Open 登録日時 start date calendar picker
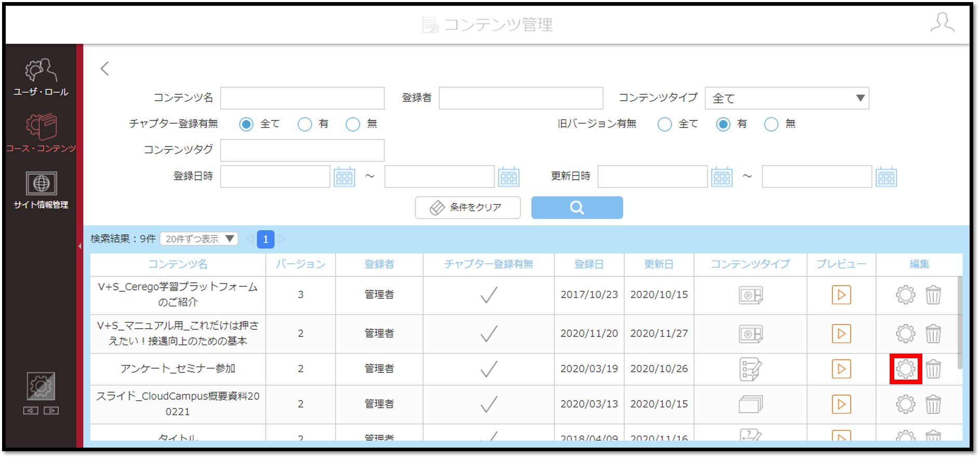Image resolution: width=980 pixels, height=458 pixels. (344, 177)
